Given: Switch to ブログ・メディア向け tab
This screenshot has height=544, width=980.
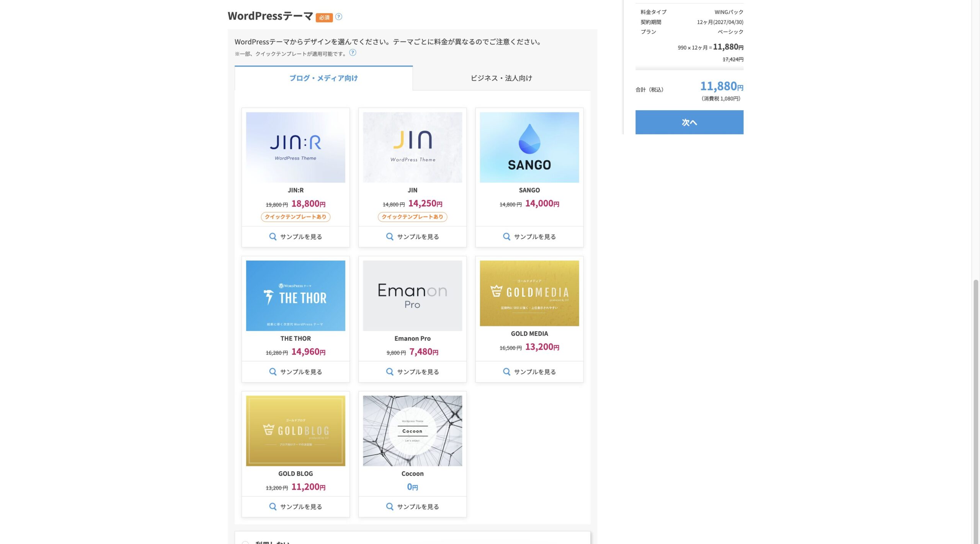Looking at the screenshot, I should 323,78.
